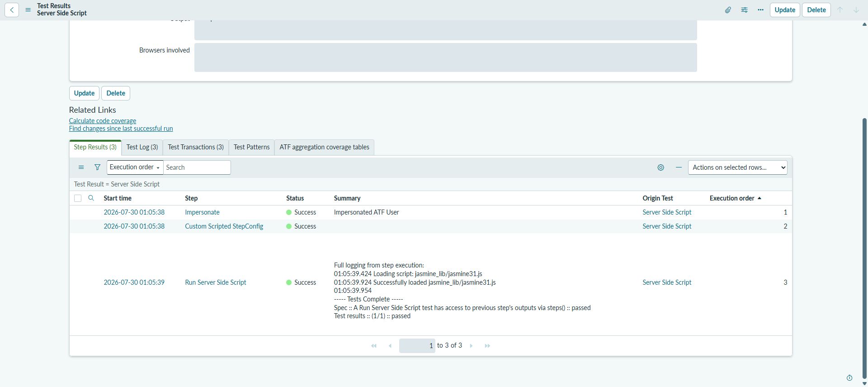Open the Test Patterns tab
Screen dimensions: 868x387
(252, 147)
